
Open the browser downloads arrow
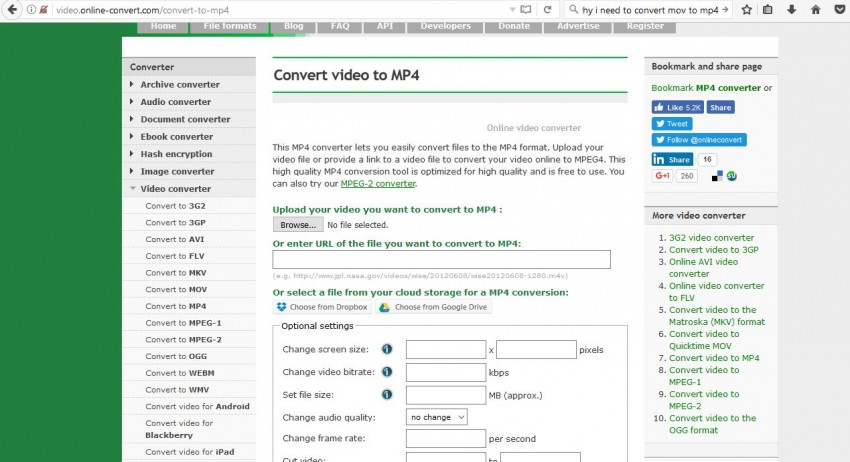(793, 9)
